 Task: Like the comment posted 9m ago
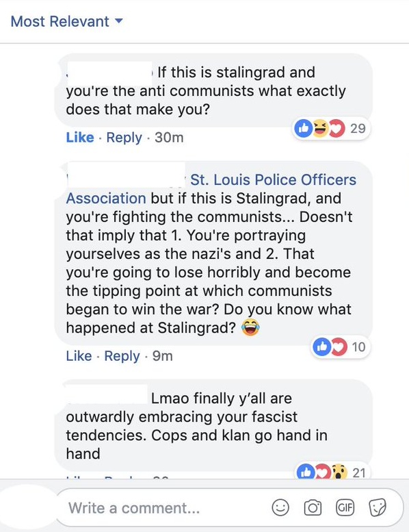pos(79,356)
